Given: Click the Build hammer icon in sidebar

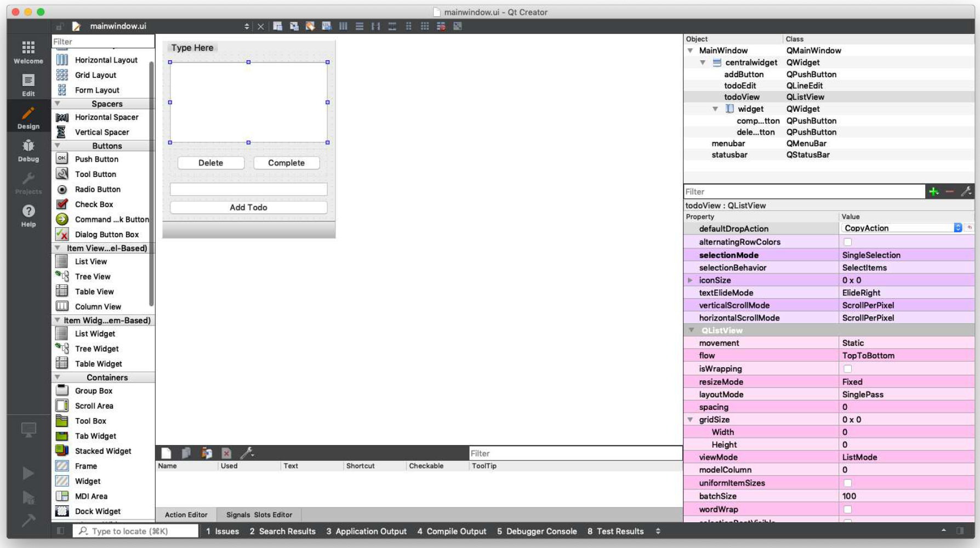Looking at the screenshot, I should coord(28,520).
